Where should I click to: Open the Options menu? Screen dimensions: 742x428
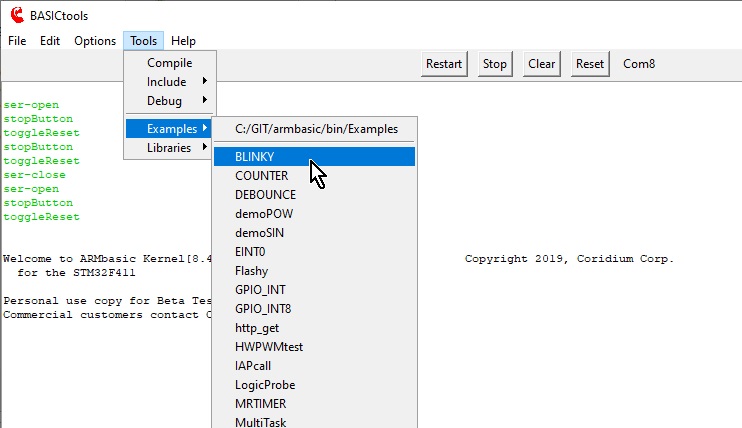tap(95, 41)
